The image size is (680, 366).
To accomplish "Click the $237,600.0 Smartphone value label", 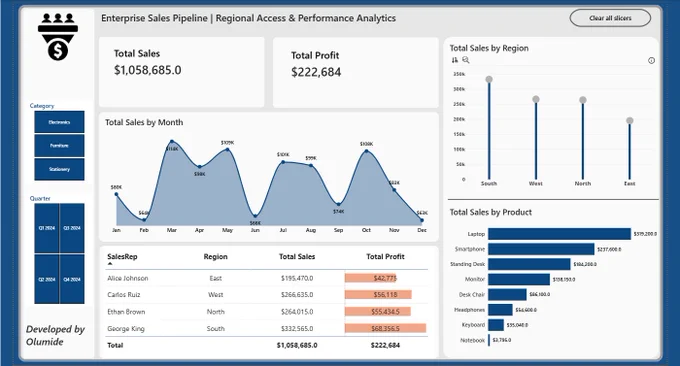I will click(609, 249).
